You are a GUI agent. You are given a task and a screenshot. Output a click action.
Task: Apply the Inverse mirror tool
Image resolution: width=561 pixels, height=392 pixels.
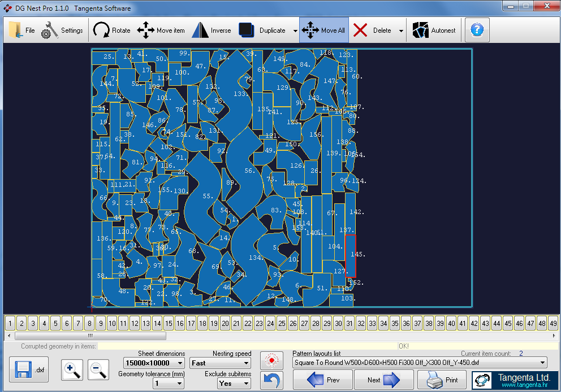[x=212, y=31]
